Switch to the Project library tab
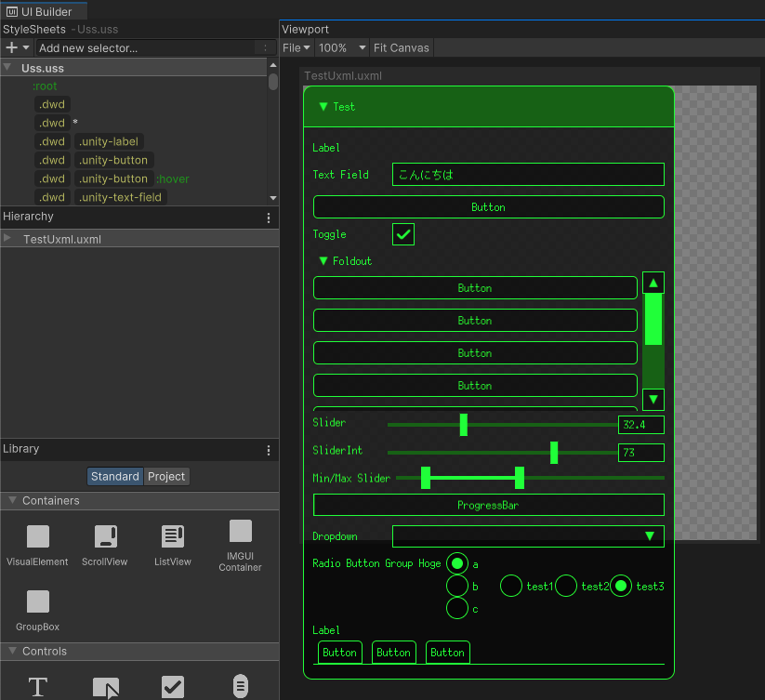The image size is (765, 700). point(166,476)
